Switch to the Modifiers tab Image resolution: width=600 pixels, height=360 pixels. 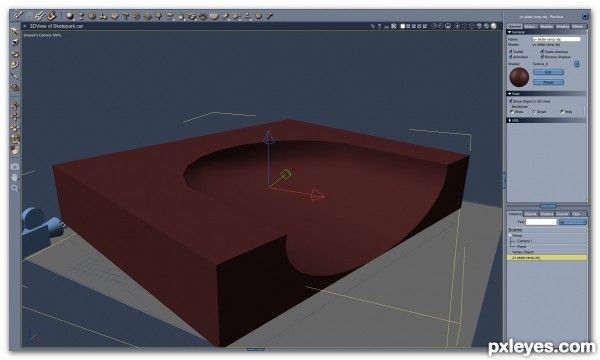pos(546,26)
